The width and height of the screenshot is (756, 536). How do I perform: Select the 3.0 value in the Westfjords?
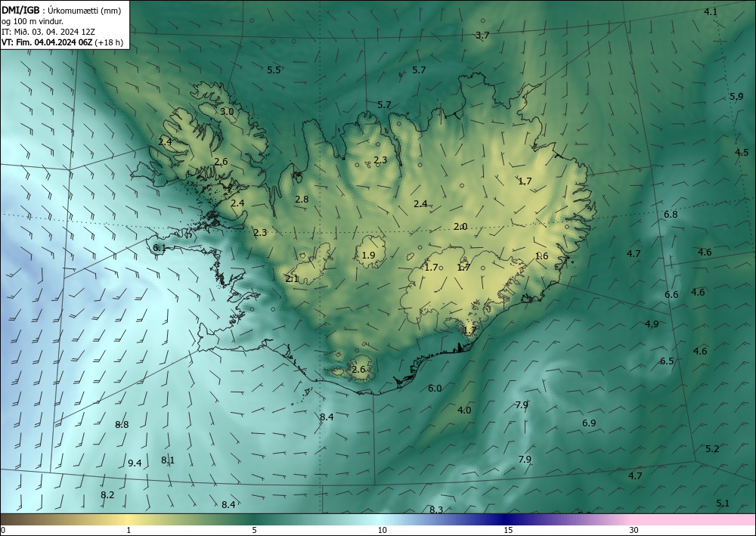pos(227,111)
